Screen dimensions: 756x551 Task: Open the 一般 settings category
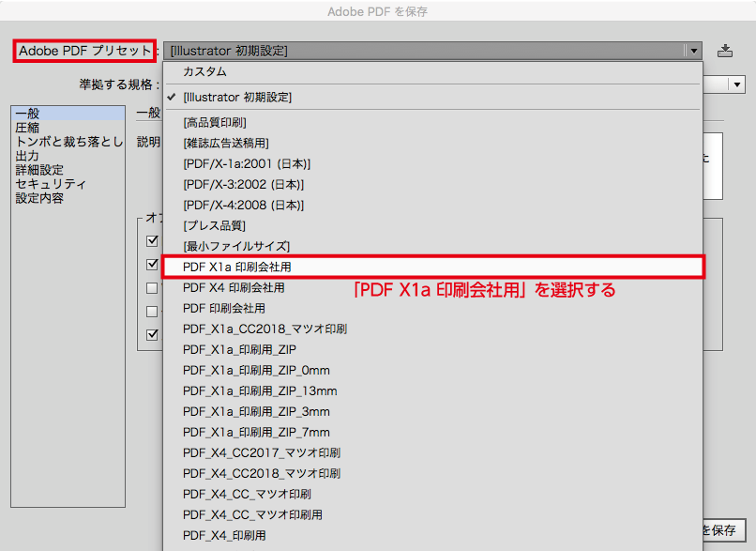tap(68, 114)
